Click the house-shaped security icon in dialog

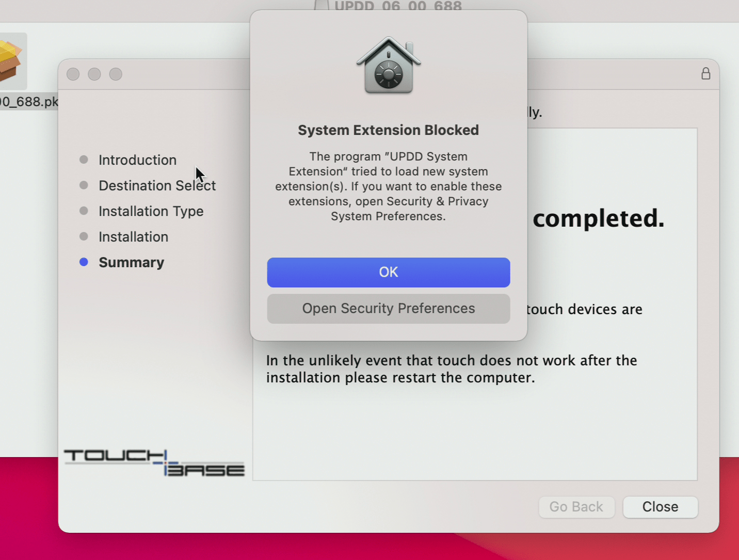coord(388,64)
